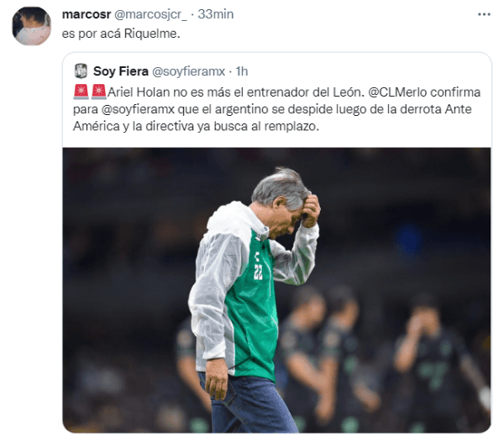Open marcosr's profile avatar picture
Image resolution: width=504 pixels, height=440 pixels.
click(x=31, y=25)
